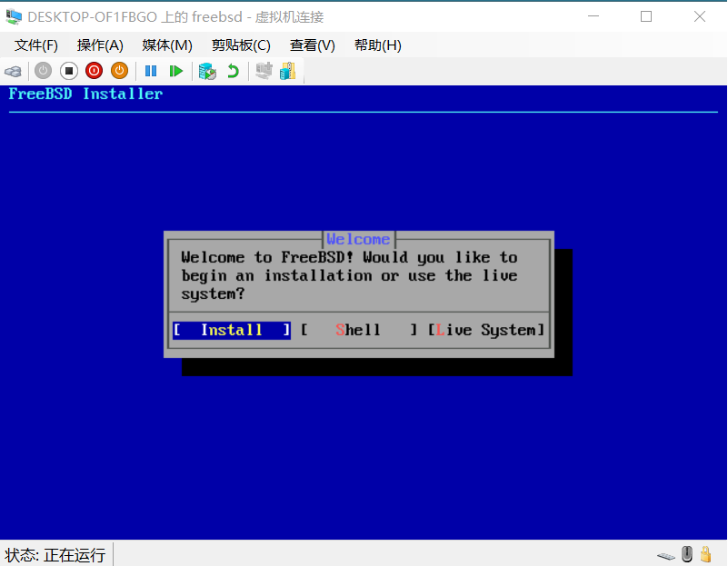Click the Welcome dialog title
728x566 pixels.
(x=358, y=239)
